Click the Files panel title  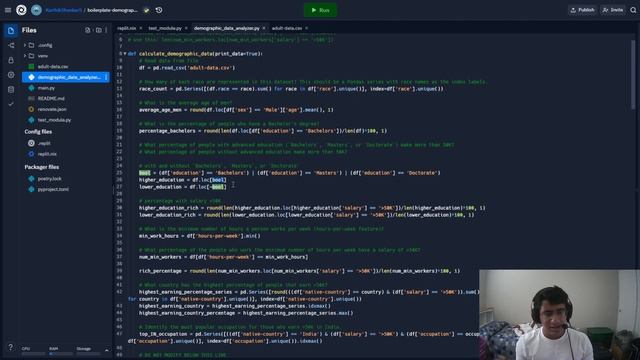[x=29, y=30]
